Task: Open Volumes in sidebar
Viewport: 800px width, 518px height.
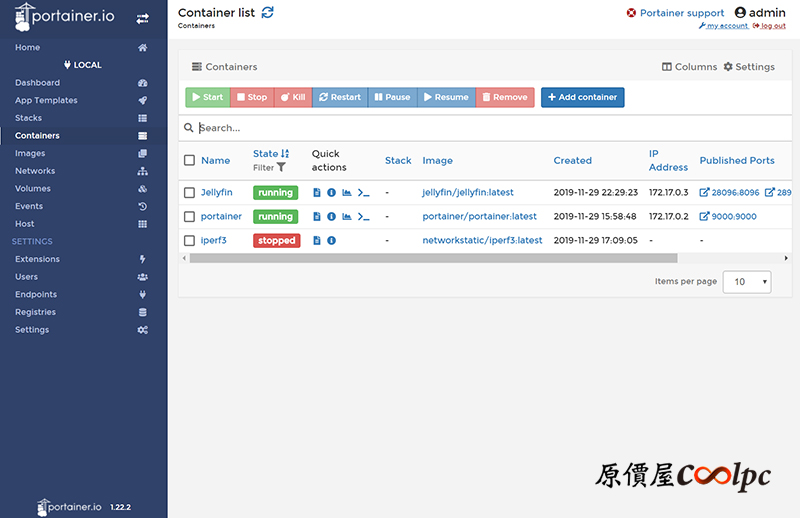Action: (x=84, y=188)
